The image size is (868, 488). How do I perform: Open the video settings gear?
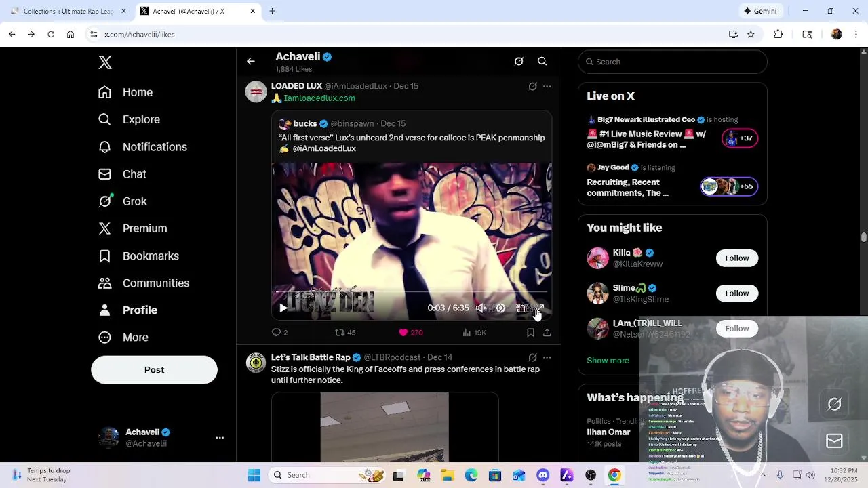click(500, 308)
